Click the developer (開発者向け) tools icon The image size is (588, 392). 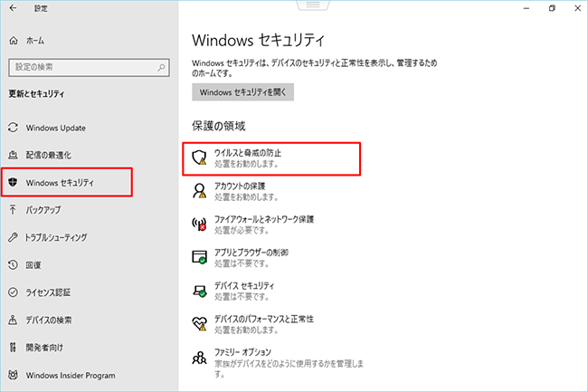click(x=14, y=348)
